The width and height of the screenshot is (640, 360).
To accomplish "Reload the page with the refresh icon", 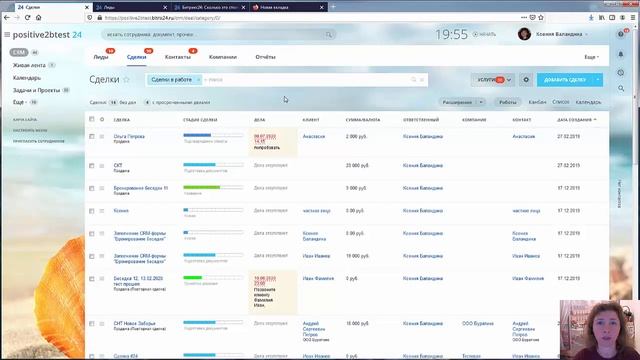I will pos(27,18).
